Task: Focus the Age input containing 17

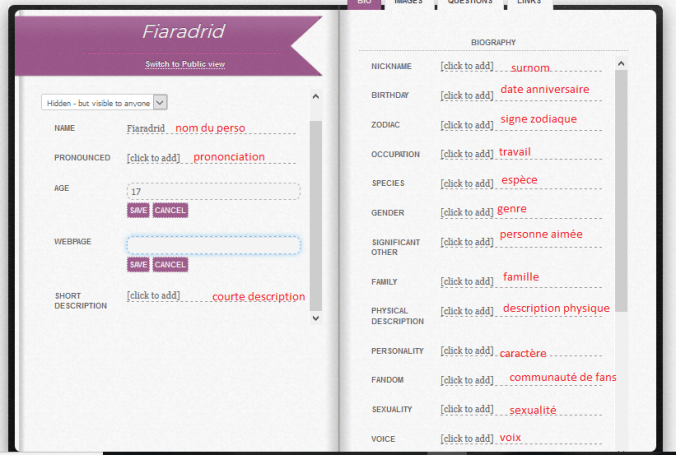Action: [213, 191]
